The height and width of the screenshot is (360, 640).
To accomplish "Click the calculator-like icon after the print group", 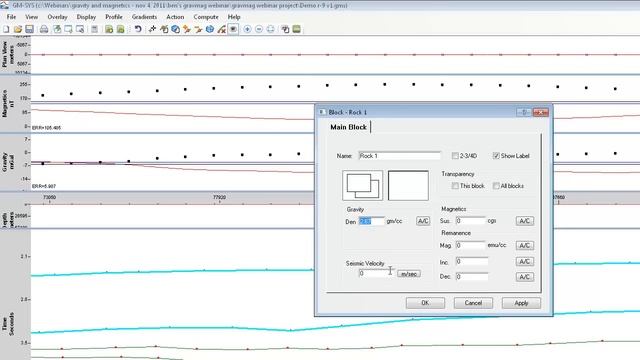I will [x=94, y=29].
